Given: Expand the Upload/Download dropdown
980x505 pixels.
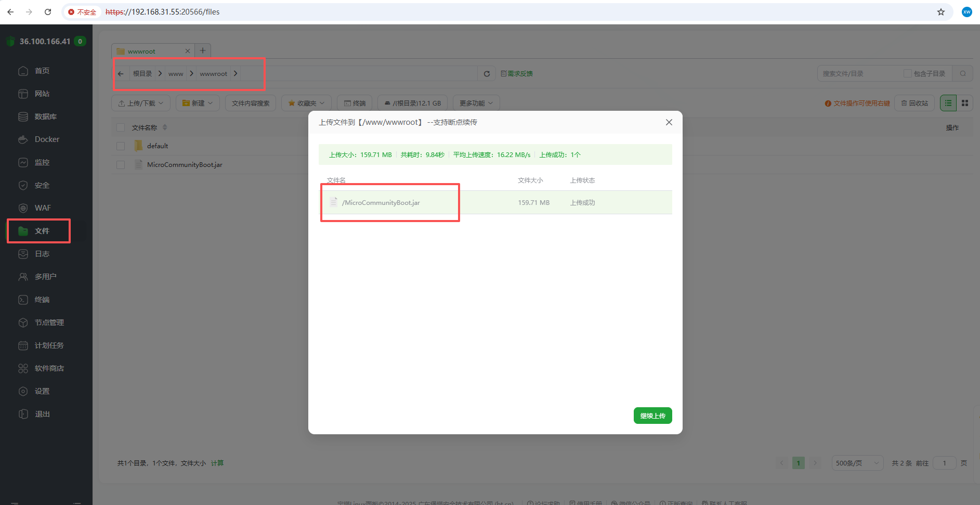Looking at the screenshot, I should point(141,103).
